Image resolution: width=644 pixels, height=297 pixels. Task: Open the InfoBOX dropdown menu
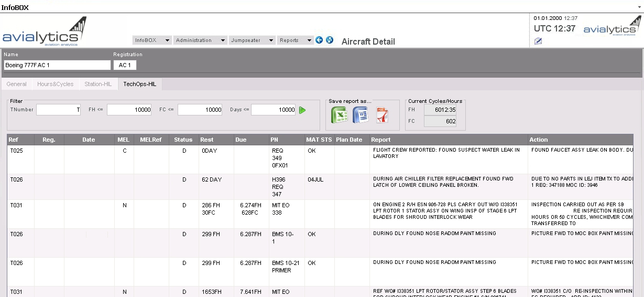tap(152, 40)
